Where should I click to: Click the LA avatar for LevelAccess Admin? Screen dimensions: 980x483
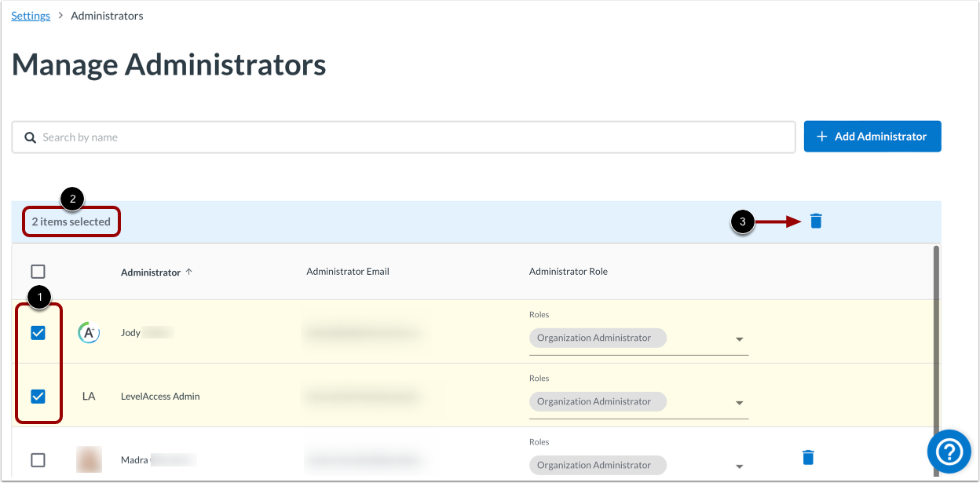tap(89, 396)
